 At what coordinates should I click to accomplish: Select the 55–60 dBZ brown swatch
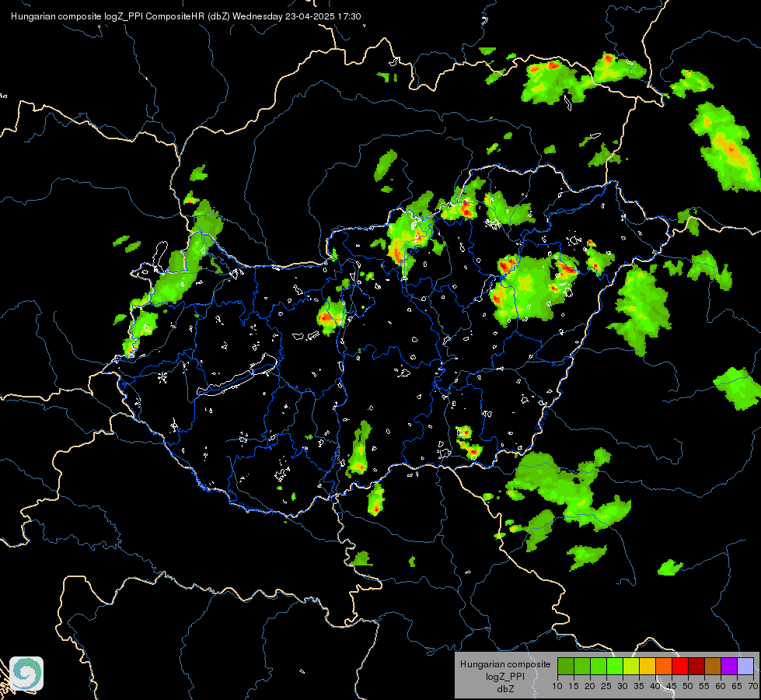pyautogui.click(x=713, y=666)
